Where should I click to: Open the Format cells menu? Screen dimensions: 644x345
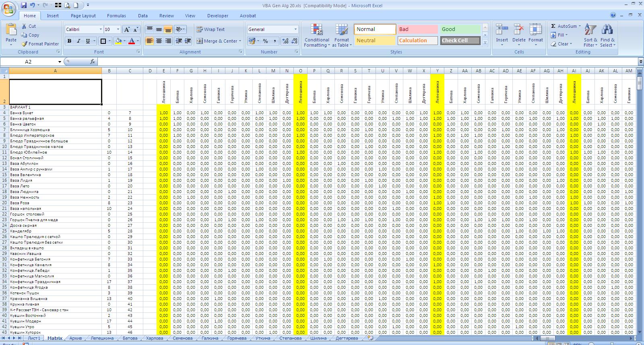(x=536, y=35)
